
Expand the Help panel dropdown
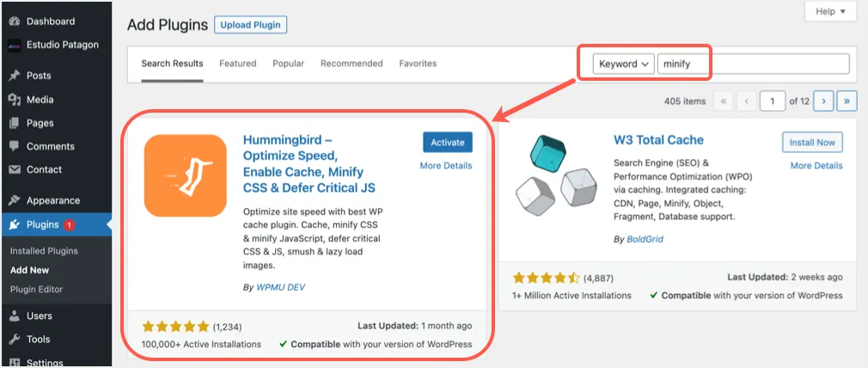coord(830,11)
